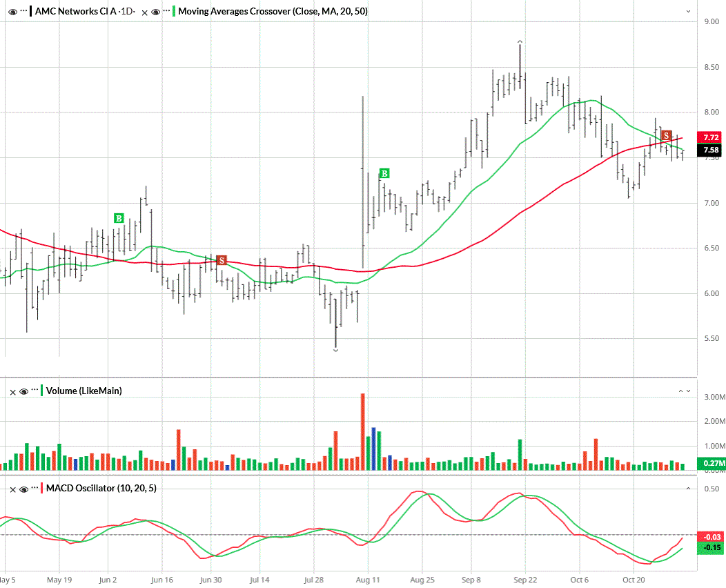Image resolution: width=726 pixels, height=588 pixels.
Task: Expand the Volume pane upward
Action: point(679,391)
